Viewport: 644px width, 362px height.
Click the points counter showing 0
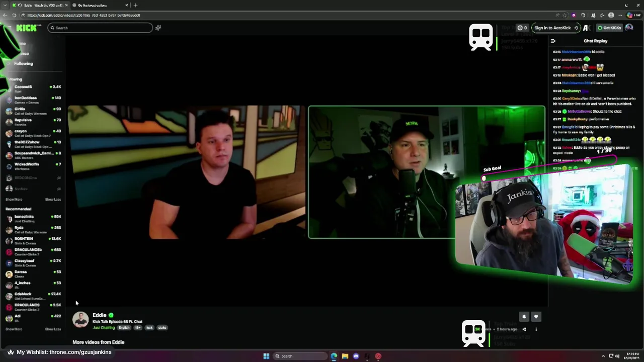click(522, 28)
